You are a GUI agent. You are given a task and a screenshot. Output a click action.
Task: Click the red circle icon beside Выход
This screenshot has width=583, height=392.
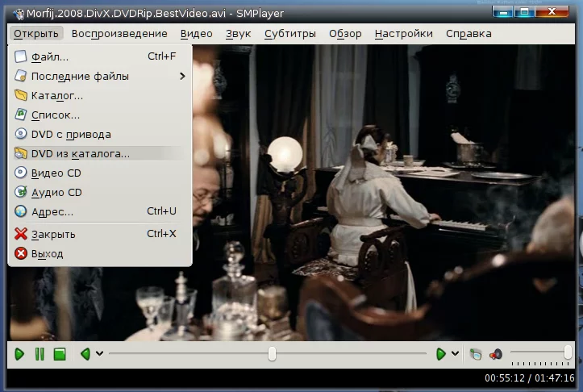pyautogui.click(x=20, y=253)
